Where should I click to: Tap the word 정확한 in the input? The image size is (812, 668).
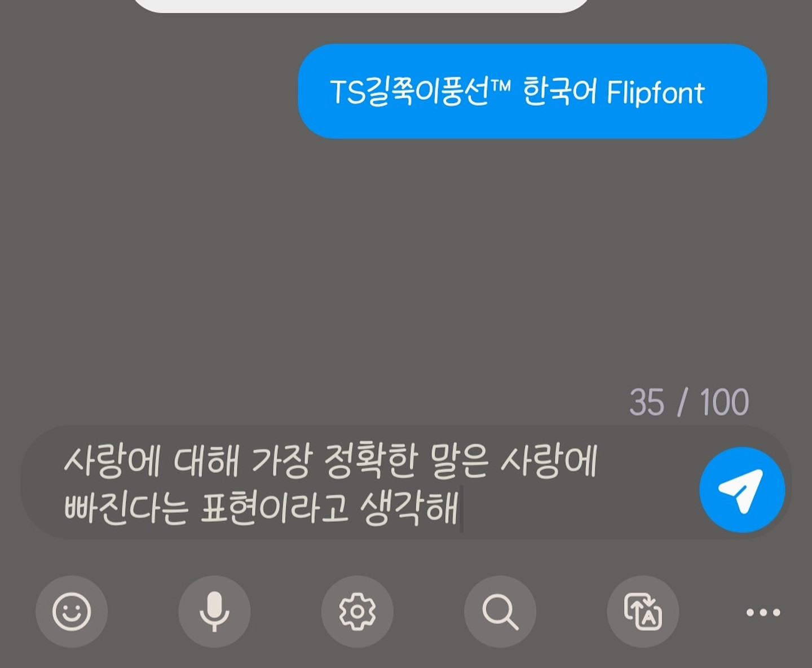tap(371, 461)
